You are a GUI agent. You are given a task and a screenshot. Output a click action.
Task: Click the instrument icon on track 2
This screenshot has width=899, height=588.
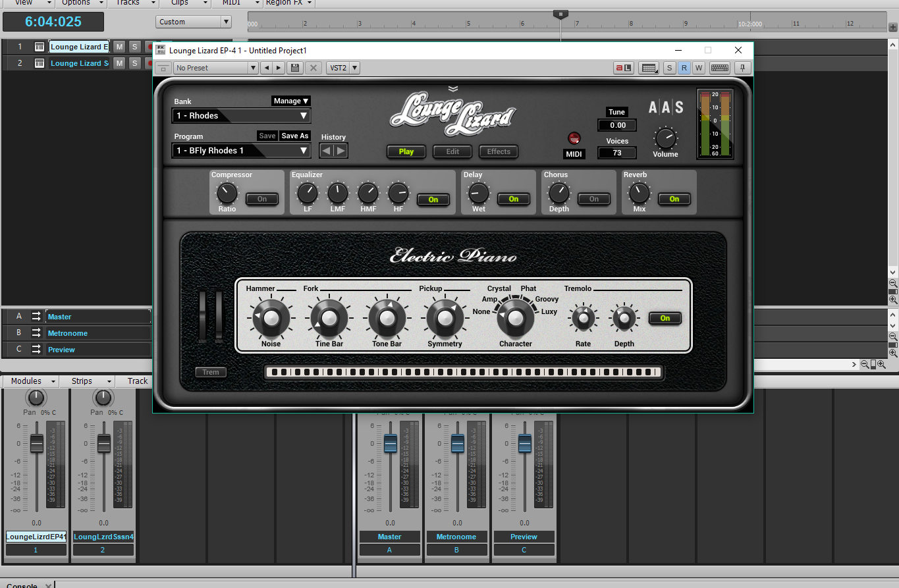point(40,63)
